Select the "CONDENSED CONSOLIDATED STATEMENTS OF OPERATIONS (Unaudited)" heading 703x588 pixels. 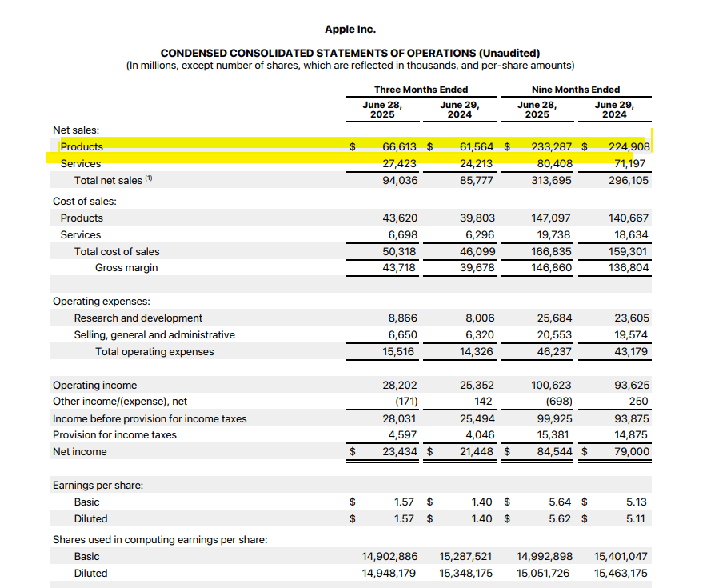350,53
